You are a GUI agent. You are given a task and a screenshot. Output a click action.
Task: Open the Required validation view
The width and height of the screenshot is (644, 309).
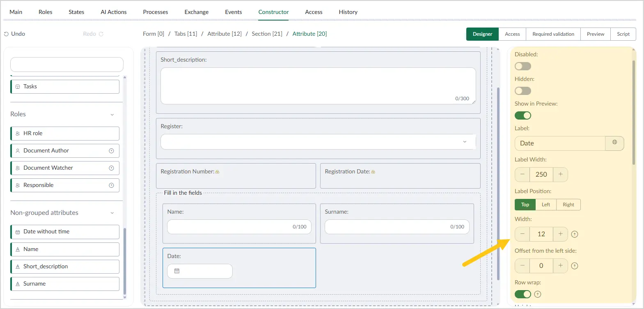553,34
